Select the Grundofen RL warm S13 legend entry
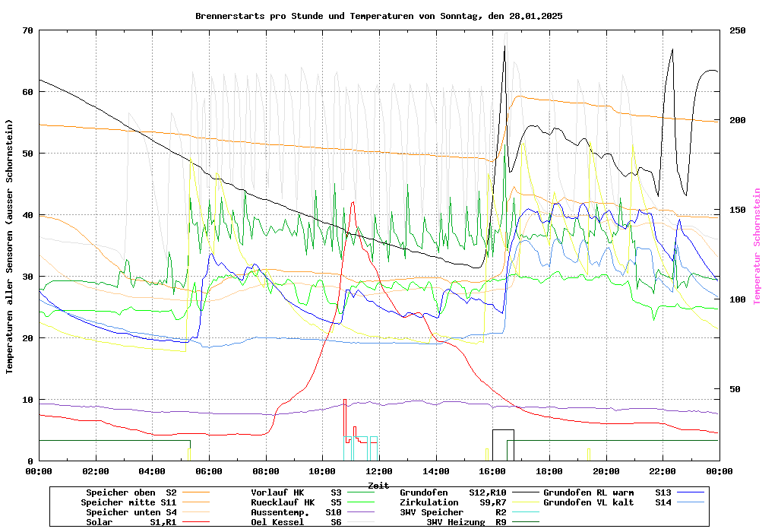The image size is (778, 532). point(608,492)
